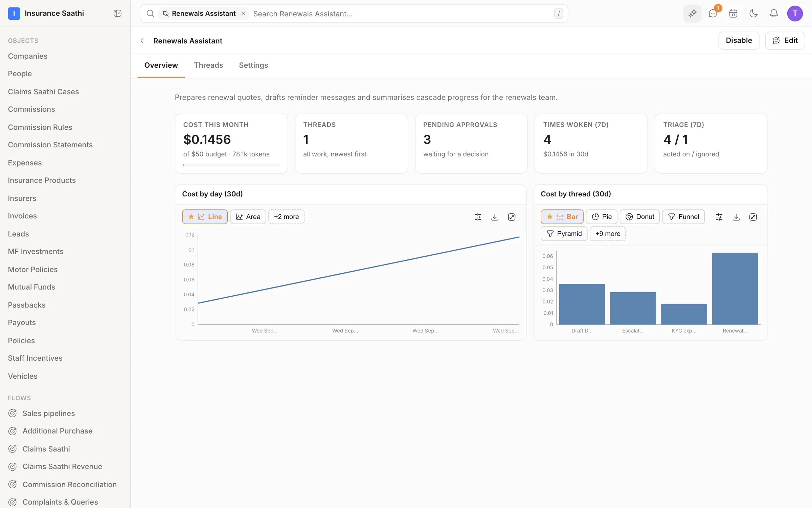Viewport: 812px width, 508px height.
Task: Open notifications bell icon
Action: click(774, 13)
